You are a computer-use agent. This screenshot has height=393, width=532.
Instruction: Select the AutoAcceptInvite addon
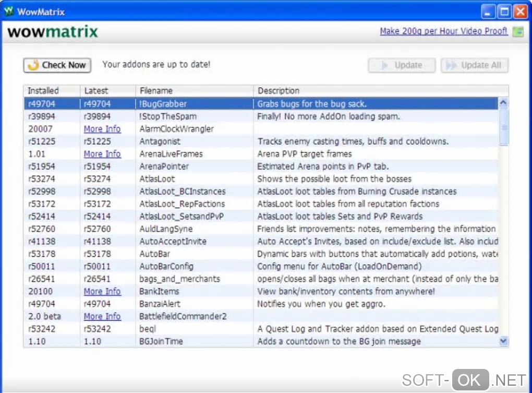coord(173,242)
